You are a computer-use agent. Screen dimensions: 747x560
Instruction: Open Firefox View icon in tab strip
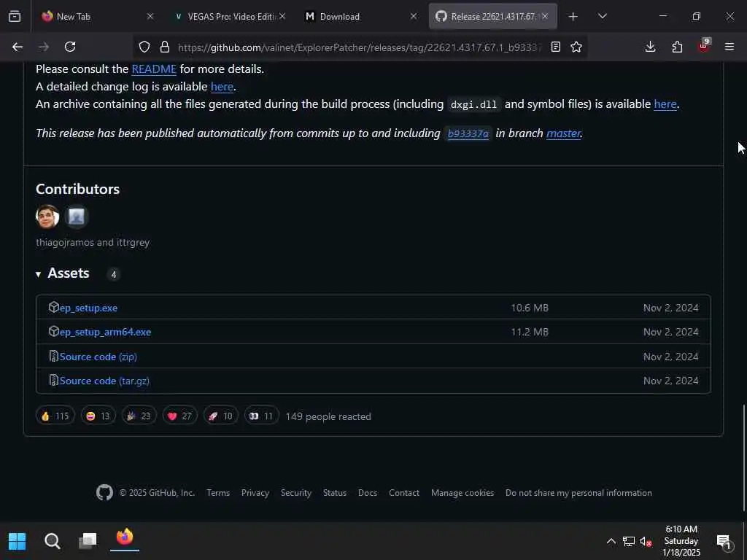[15, 16]
